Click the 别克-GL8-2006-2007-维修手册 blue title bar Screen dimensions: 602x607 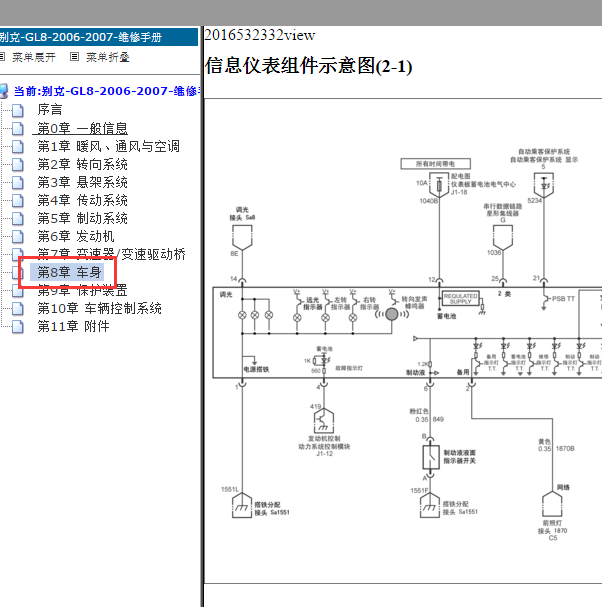(x=99, y=37)
